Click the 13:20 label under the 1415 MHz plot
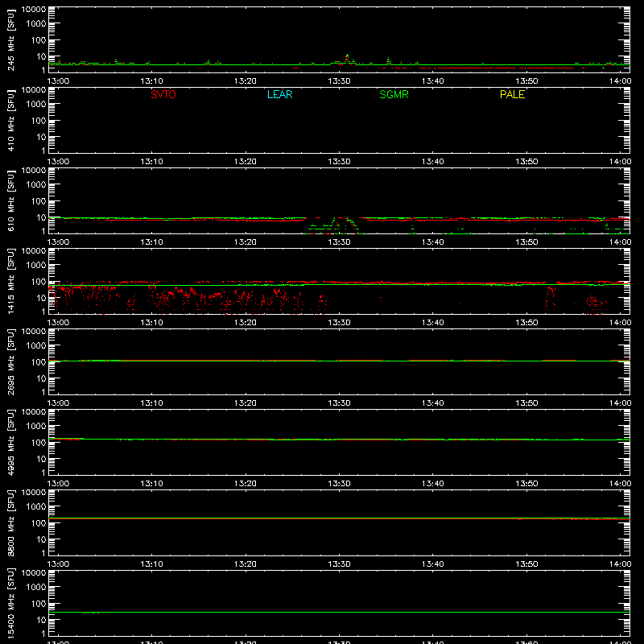Viewport: 644px width, 644px height. pyautogui.click(x=246, y=323)
